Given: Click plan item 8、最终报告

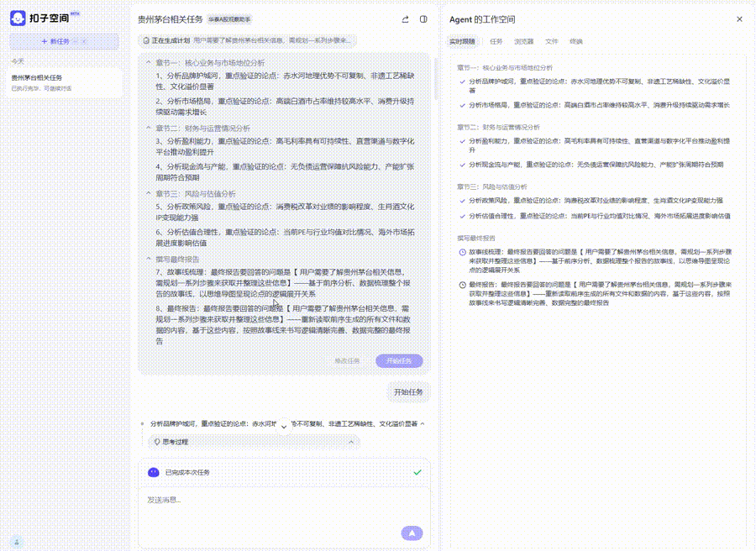Looking at the screenshot, I should click(284, 324).
